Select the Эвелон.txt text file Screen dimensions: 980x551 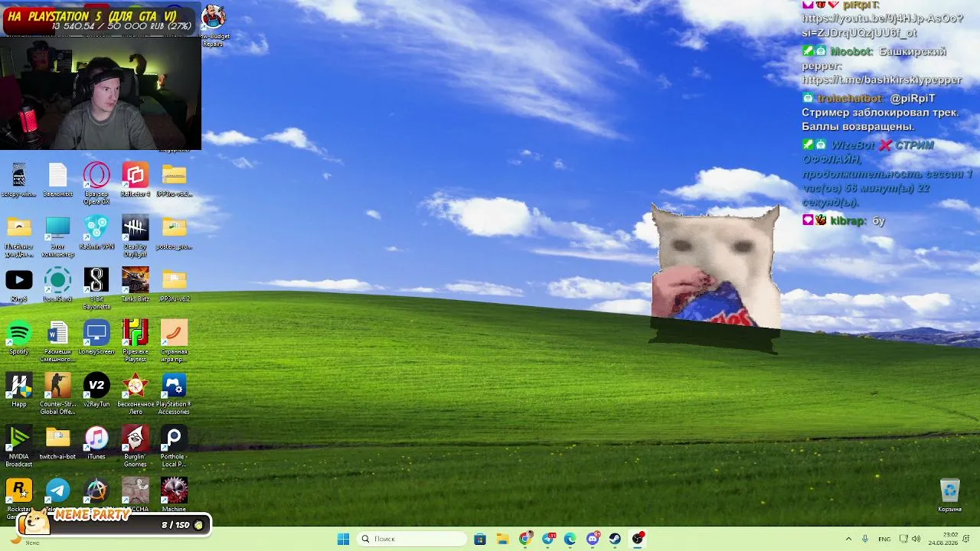point(57,180)
